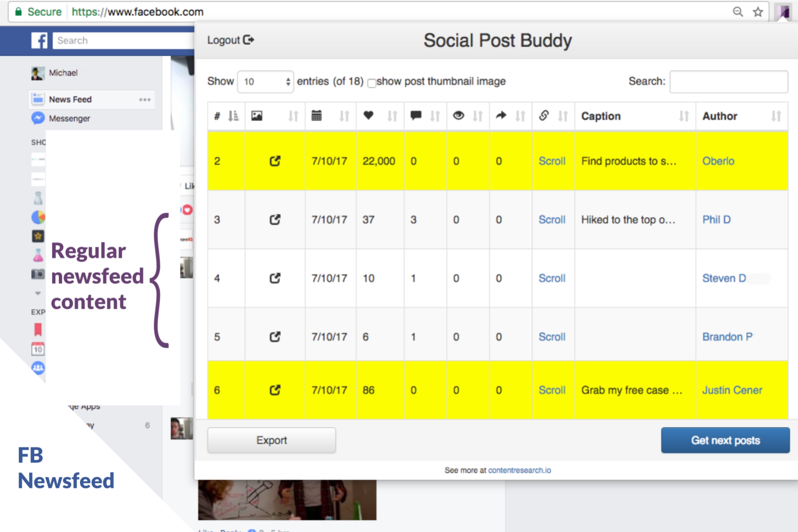Click the Export button
Image resolution: width=798 pixels, height=532 pixels.
[271, 440]
